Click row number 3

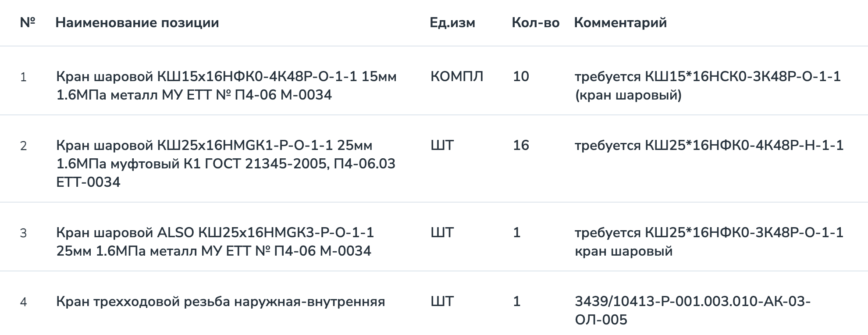click(x=24, y=233)
